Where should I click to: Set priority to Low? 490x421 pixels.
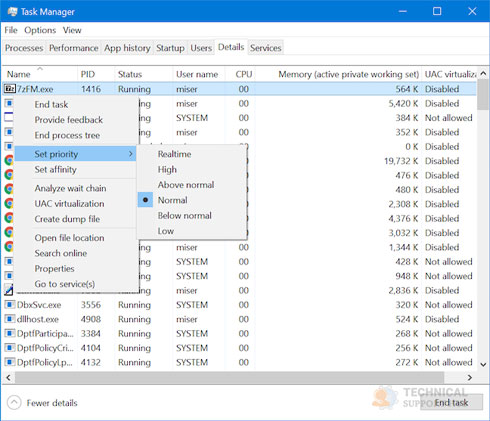tap(166, 231)
